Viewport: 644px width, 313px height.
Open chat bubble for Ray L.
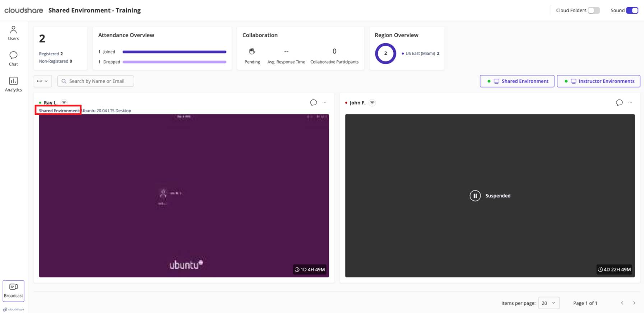click(x=313, y=103)
